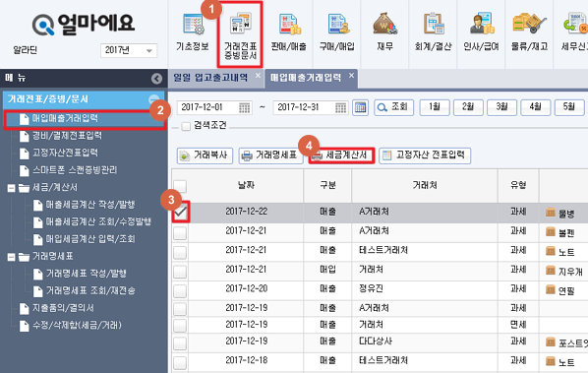The image size is (588, 373).
Task: Open the 2017년 year dropdown
Action: 129,50
